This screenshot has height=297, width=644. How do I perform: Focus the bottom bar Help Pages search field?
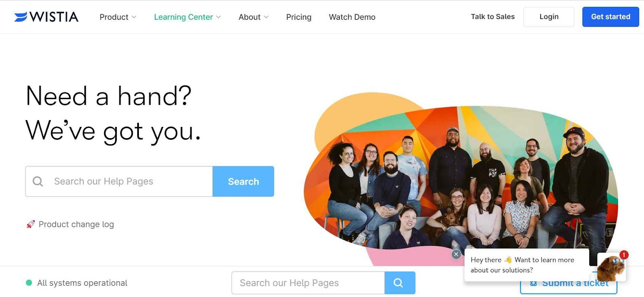point(308,283)
